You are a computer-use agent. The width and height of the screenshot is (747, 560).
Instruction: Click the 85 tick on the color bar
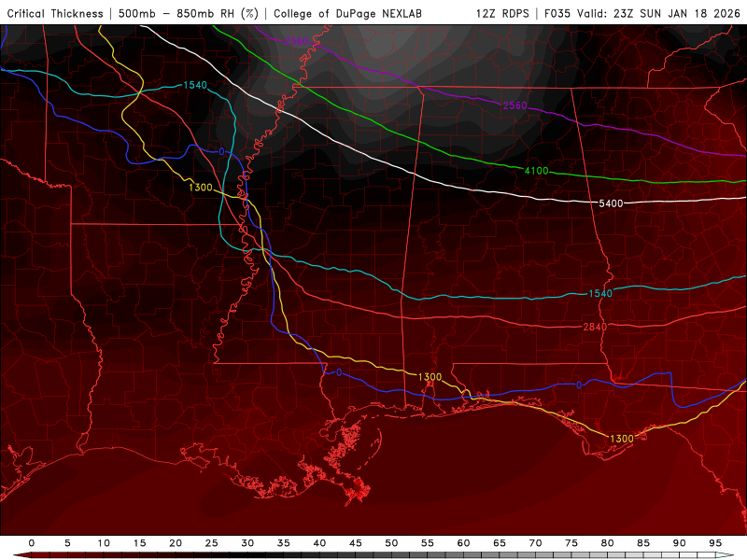tap(643, 543)
